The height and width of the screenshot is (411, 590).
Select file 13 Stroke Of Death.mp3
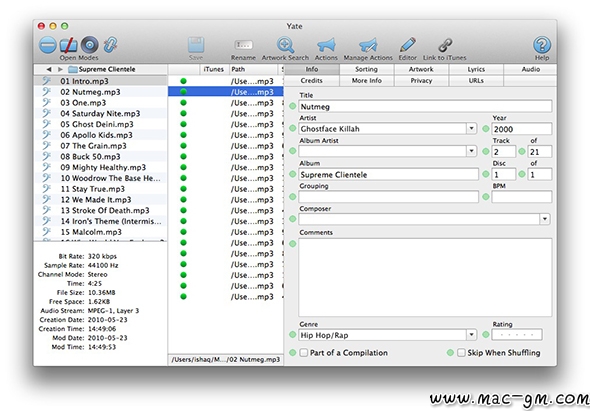point(100,210)
